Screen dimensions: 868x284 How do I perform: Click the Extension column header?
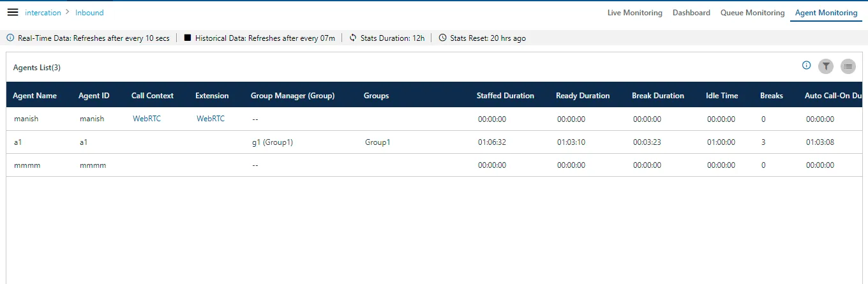[212, 96]
